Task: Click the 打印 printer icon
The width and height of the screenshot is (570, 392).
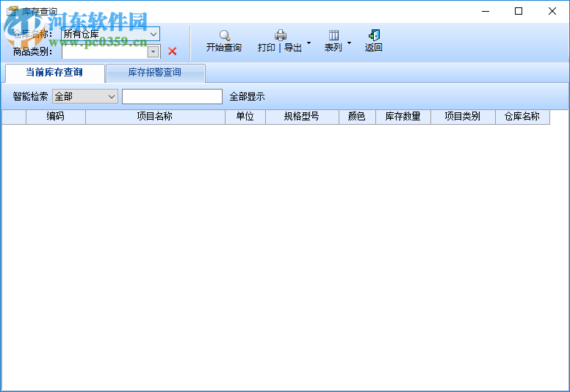Action: pos(281,35)
